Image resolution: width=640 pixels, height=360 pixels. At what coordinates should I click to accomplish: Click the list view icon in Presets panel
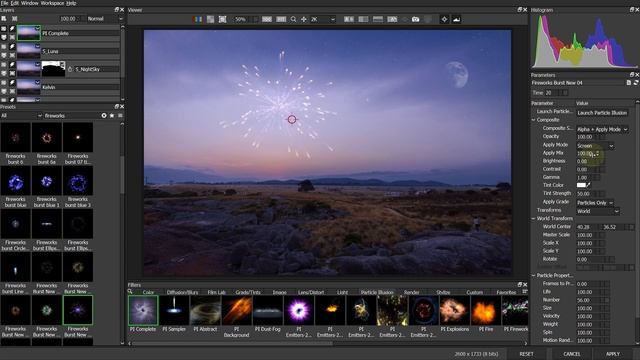pyautogui.click(x=120, y=116)
